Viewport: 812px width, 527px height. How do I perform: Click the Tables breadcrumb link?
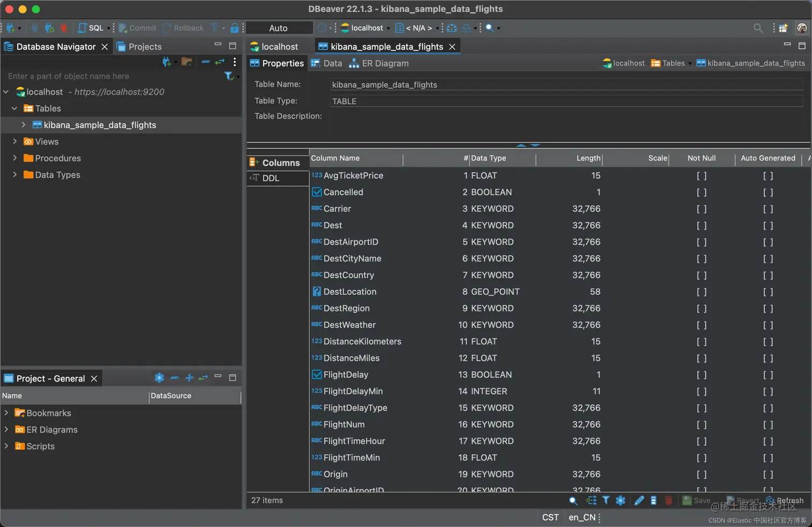[x=668, y=63]
